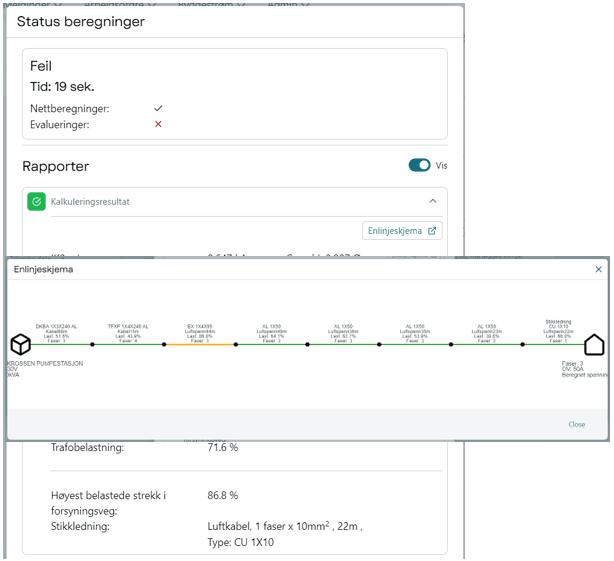Click the node before the Stikkledning CU 1X10 segment
Image resolution: width=614 pixels, height=561 pixels.
[x=523, y=345]
